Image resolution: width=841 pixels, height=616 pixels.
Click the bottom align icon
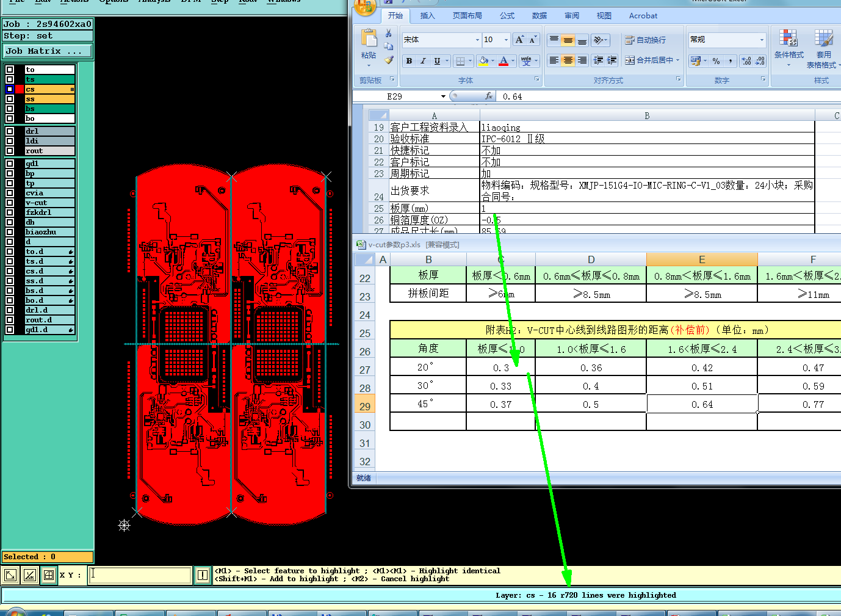pyautogui.click(x=582, y=40)
